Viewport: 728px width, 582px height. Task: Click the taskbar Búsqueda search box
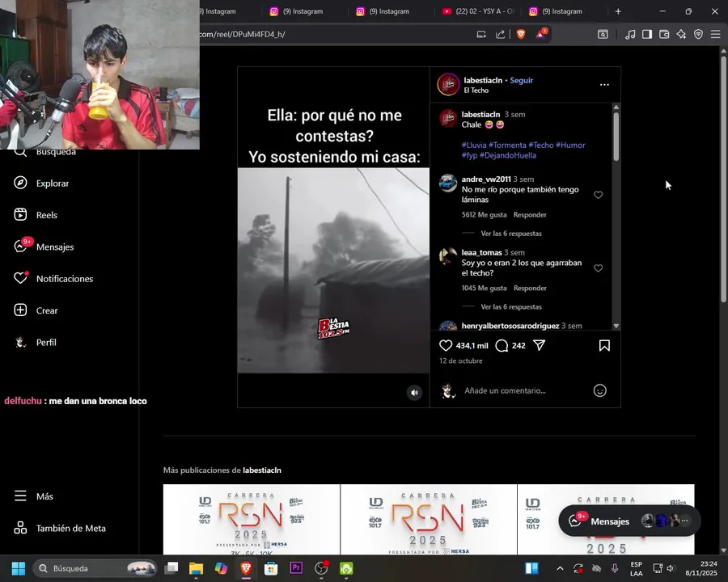tap(95, 568)
